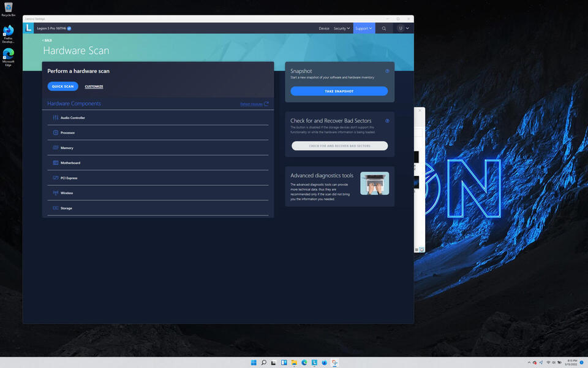Expand the Support dropdown menu
The height and width of the screenshot is (368, 588).
(x=364, y=29)
